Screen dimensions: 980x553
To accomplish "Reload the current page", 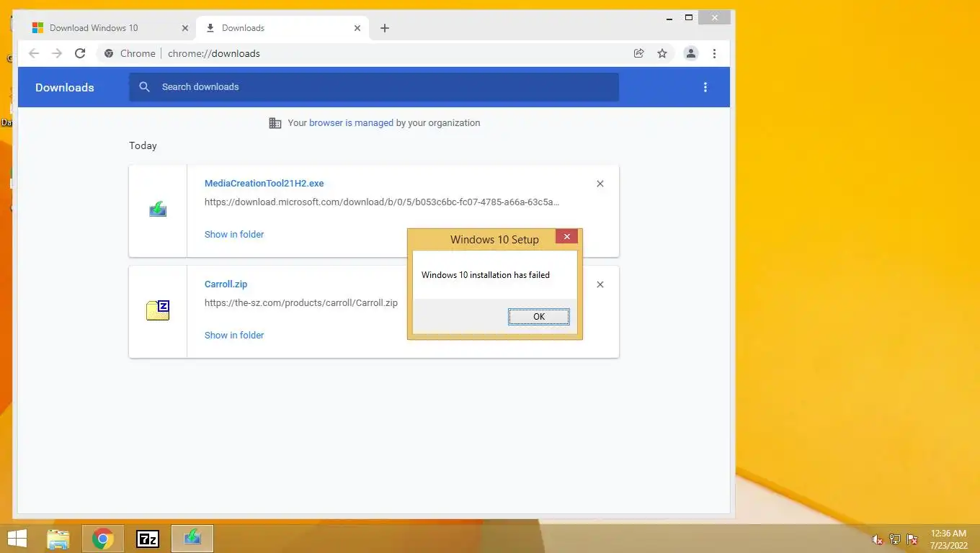I will [x=80, y=53].
